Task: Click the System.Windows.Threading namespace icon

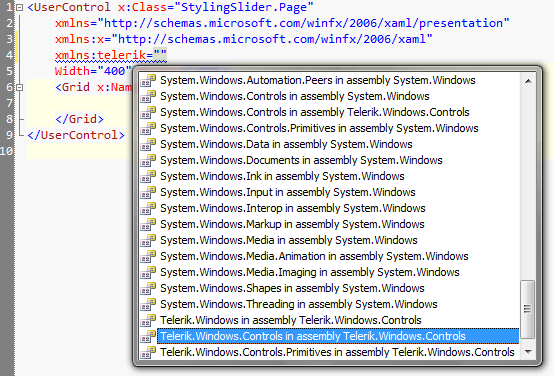Action: tap(148, 304)
